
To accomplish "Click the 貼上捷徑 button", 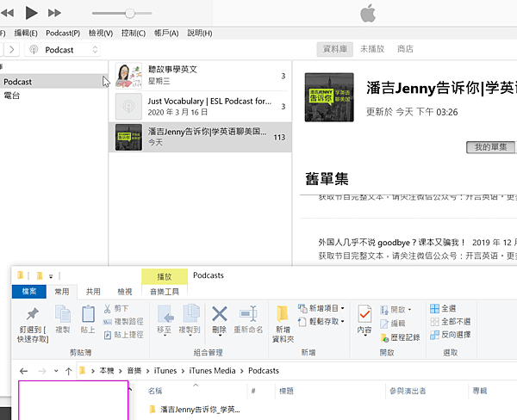I will click(123, 335).
